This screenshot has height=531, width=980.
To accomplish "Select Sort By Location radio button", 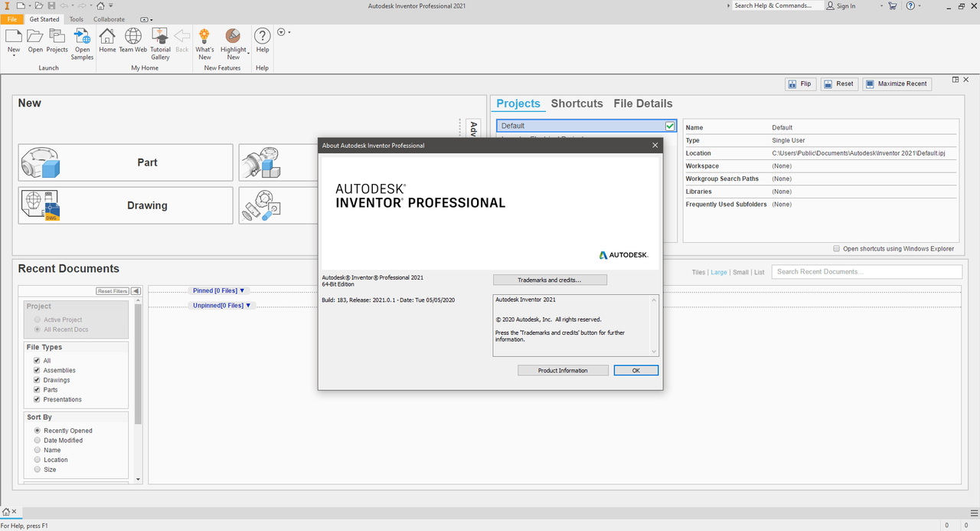I will pyautogui.click(x=37, y=460).
